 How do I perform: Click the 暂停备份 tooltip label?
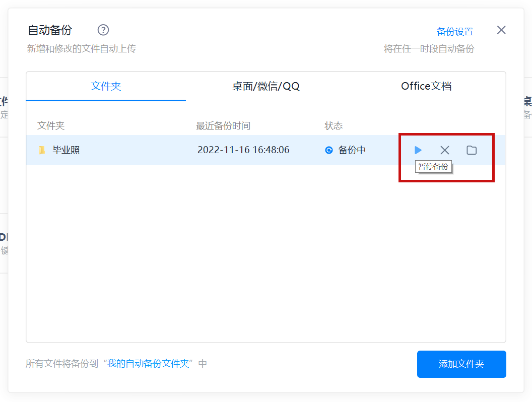[x=433, y=167]
